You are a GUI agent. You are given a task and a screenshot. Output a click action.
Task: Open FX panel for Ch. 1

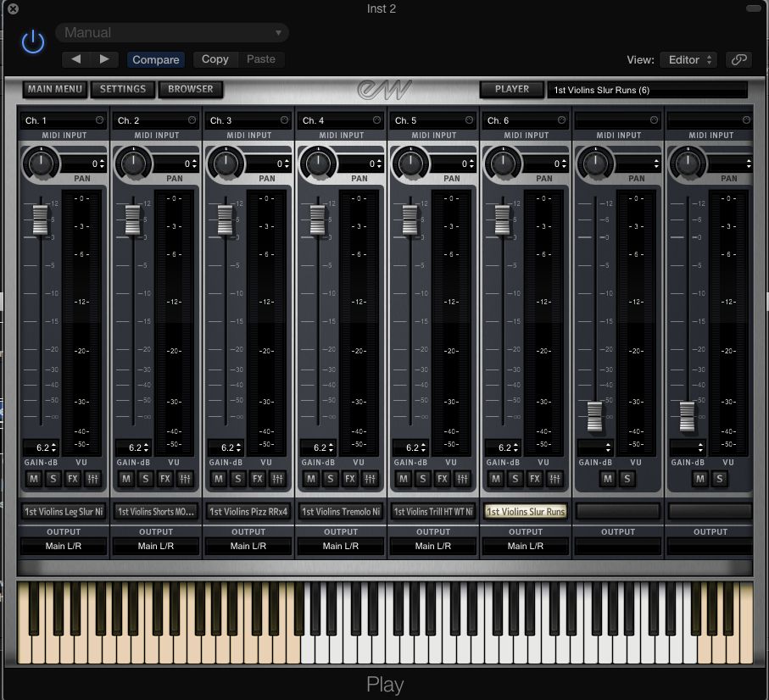(x=73, y=479)
